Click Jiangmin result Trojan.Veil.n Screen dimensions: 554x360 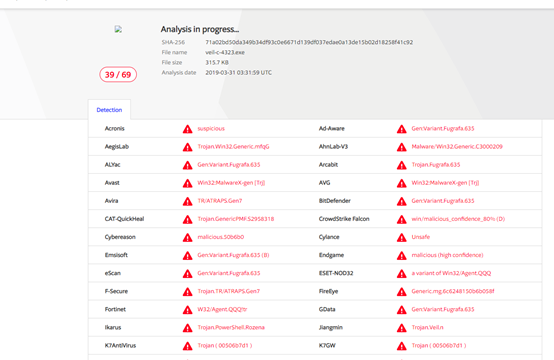pyautogui.click(x=428, y=327)
